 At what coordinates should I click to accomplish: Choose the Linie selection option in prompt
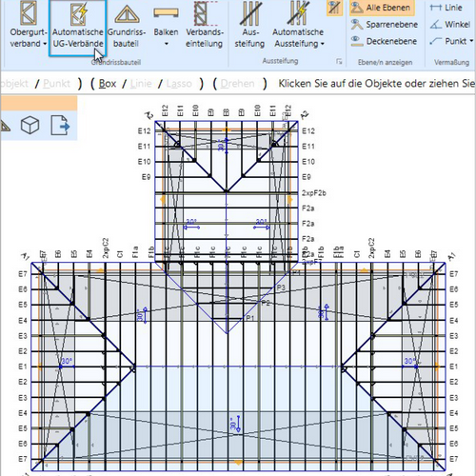pos(141,84)
